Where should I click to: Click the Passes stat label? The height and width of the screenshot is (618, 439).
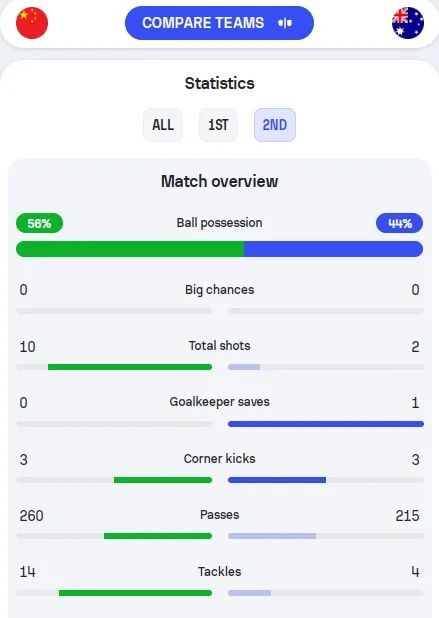[220, 515]
